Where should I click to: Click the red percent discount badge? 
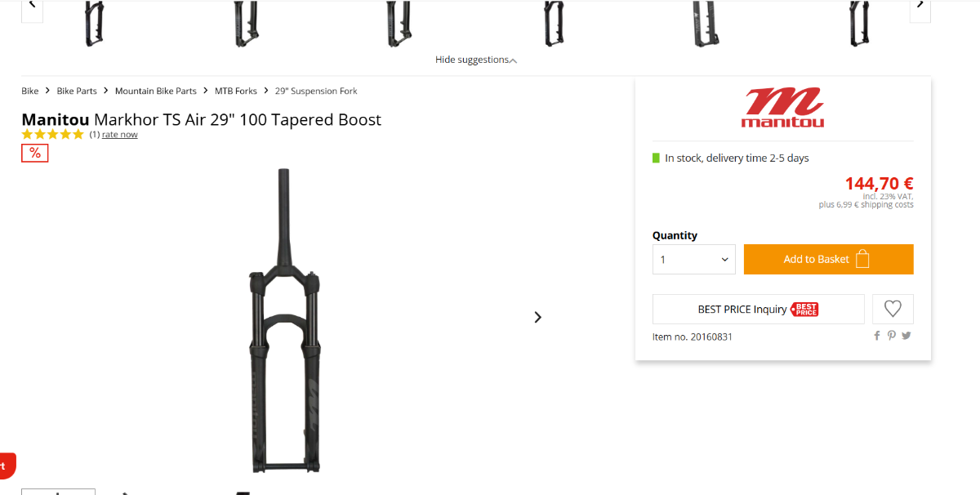pos(35,153)
